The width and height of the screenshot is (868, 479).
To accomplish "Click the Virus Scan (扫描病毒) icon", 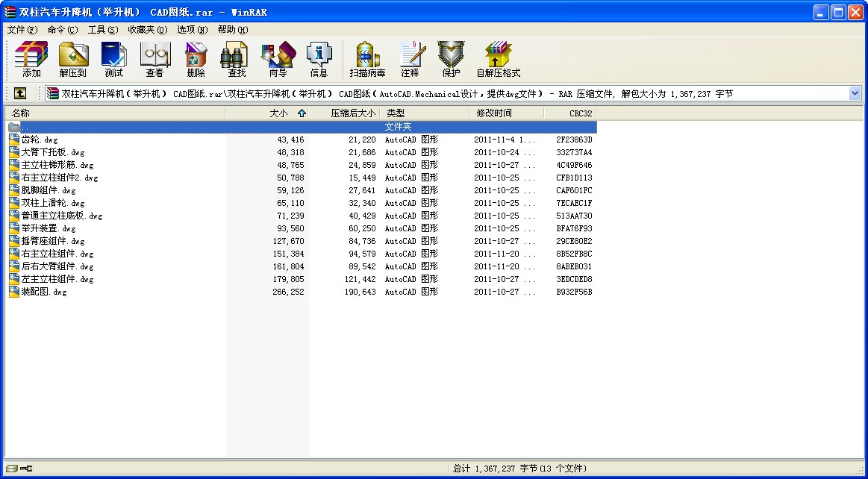I will (367, 59).
